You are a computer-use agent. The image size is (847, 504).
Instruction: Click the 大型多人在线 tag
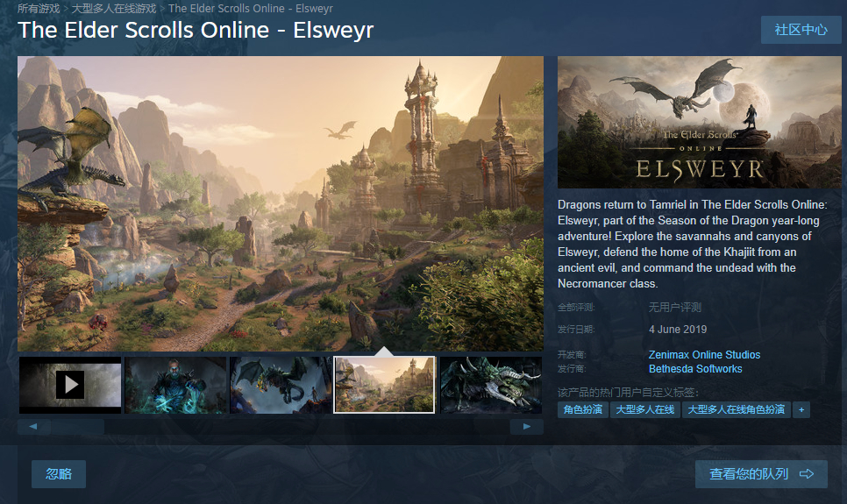[645, 410]
